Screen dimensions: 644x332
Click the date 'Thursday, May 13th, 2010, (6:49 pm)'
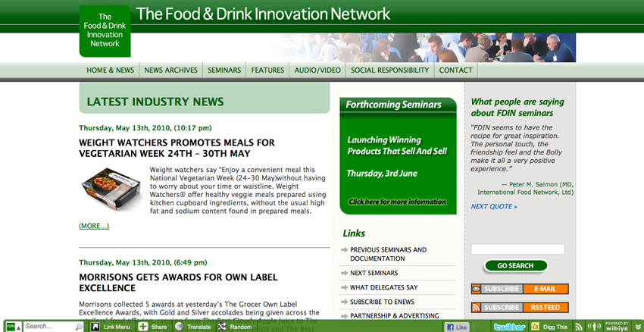click(x=143, y=262)
